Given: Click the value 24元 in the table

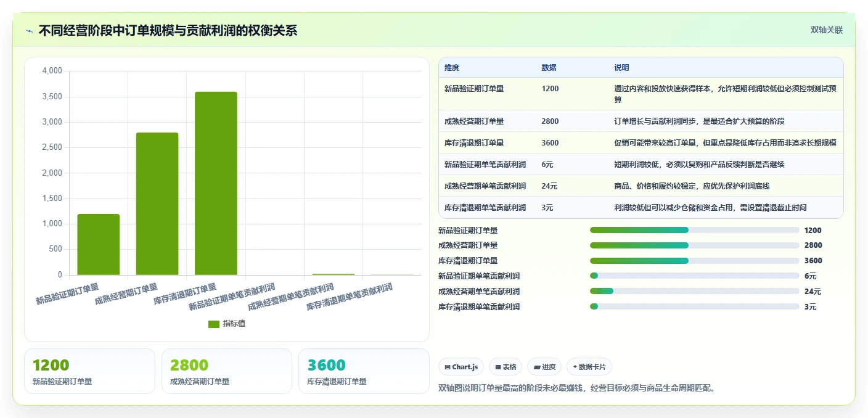Looking at the screenshot, I should click(x=550, y=186).
